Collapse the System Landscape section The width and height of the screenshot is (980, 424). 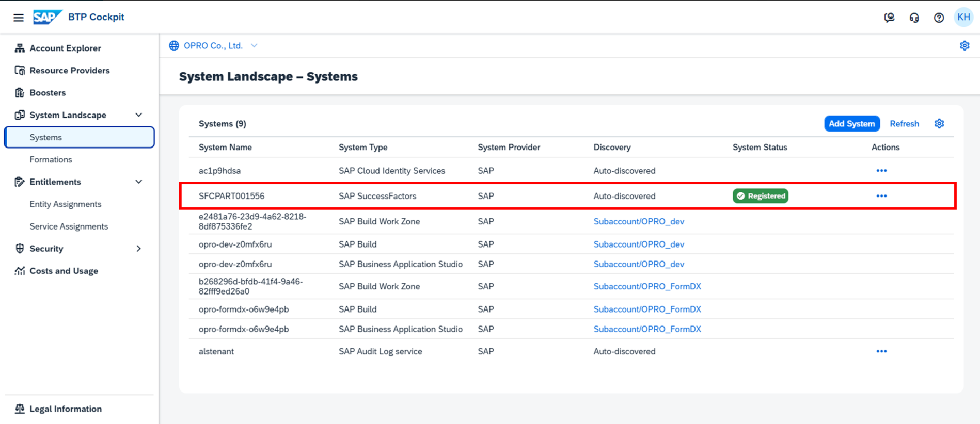click(x=138, y=115)
